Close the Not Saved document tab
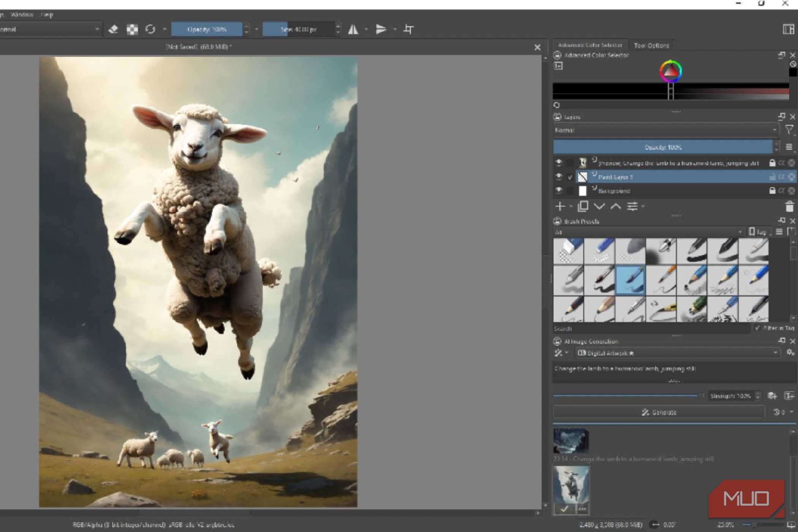Screen dimensions: 798x532 click(x=537, y=47)
